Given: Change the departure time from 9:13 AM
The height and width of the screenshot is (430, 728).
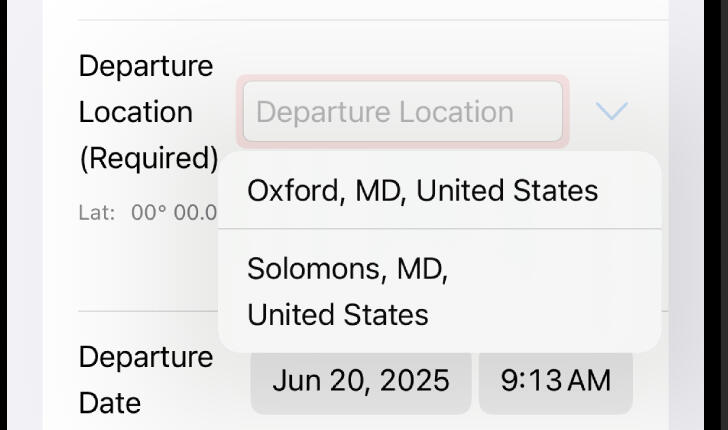Looking at the screenshot, I should coord(555,381).
